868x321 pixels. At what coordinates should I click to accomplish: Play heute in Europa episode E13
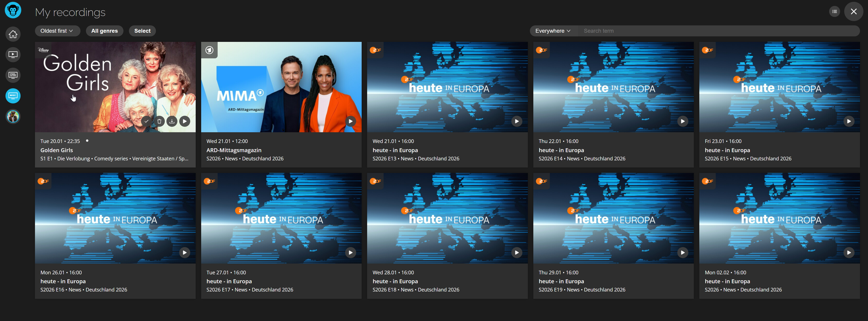(x=517, y=121)
